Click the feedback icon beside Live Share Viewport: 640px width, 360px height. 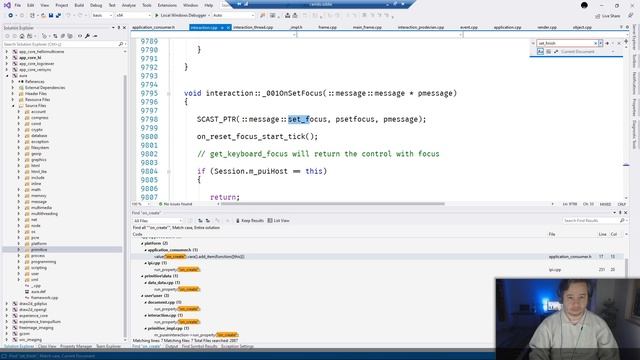[631, 16]
